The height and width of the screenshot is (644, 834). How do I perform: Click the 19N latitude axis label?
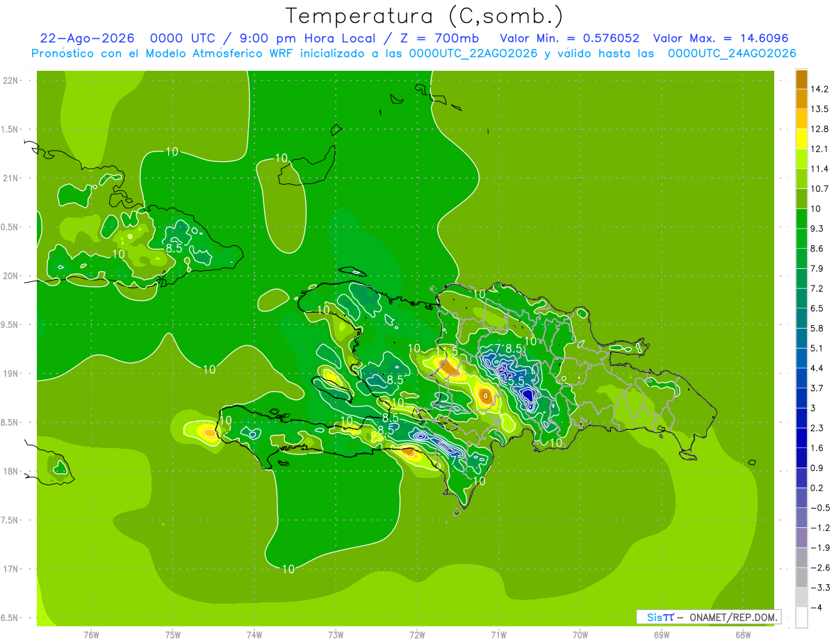[10, 374]
